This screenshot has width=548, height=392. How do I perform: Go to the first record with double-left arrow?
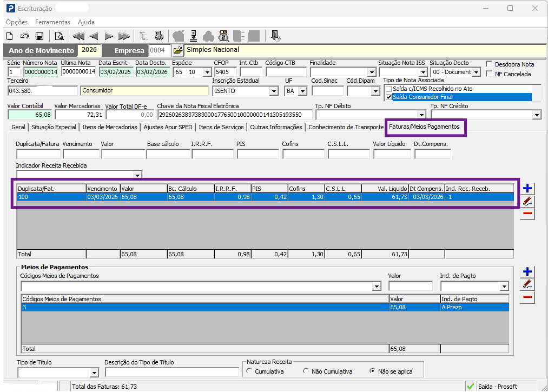(78, 36)
